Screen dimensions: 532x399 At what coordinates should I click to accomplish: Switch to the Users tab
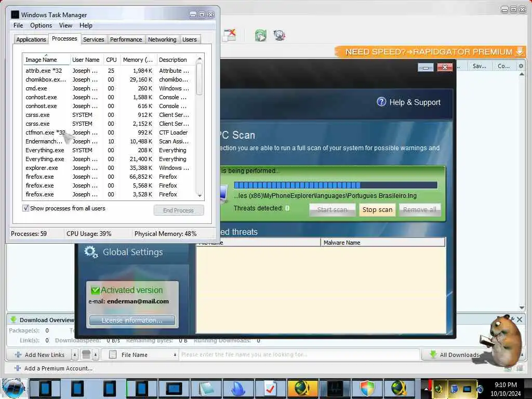(189, 39)
